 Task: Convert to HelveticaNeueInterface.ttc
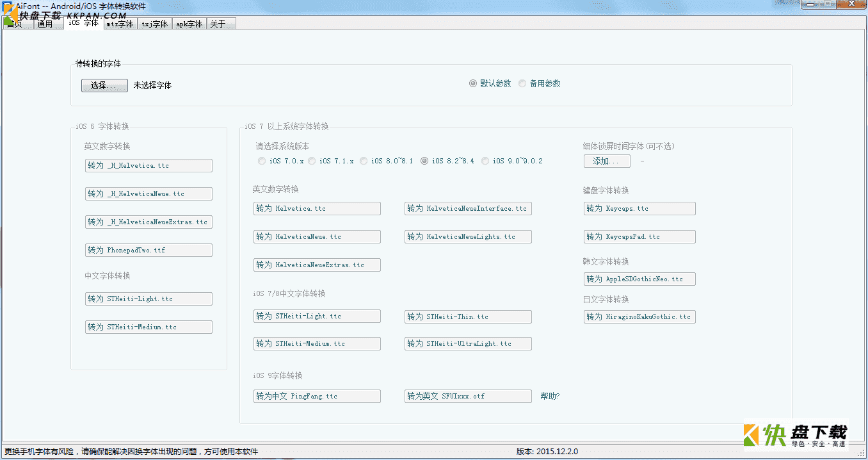point(468,208)
